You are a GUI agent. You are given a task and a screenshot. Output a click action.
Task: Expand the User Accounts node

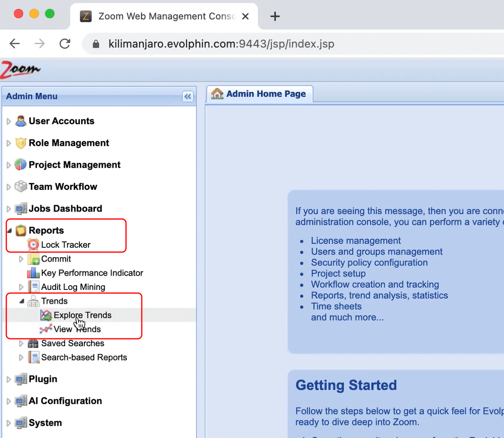pyautogui.click(x=9, y=121)
